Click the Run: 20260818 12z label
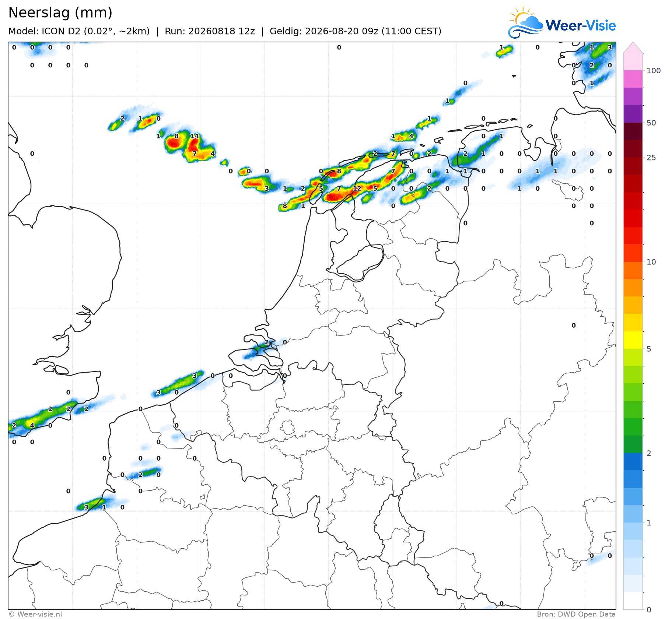The width and height of the screenshot is (672, 619). [210, 31]
